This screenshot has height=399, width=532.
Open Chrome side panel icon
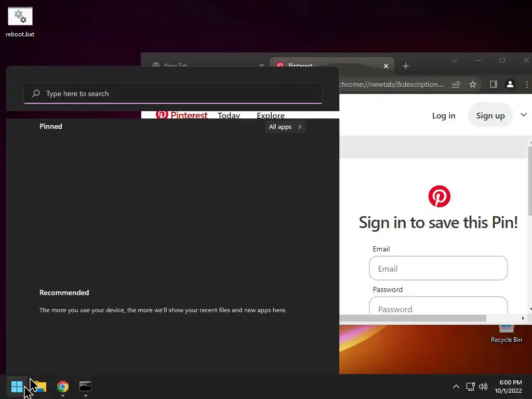pyautogui.click(x=494, y=84)
